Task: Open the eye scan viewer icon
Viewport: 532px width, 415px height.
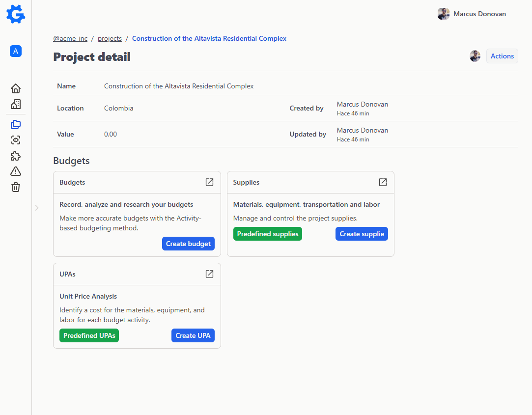Action: pos(15,140)
